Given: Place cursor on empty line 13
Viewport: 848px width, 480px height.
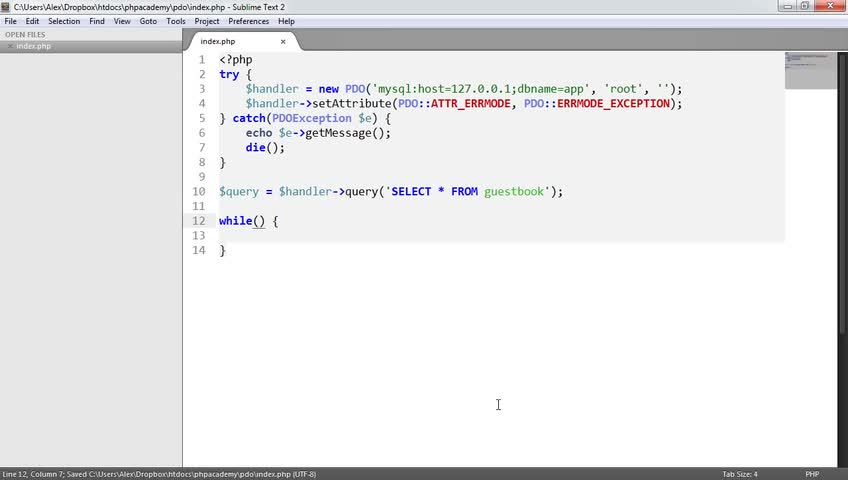Looking at the screenshot, I should click(x=501, y=236).
